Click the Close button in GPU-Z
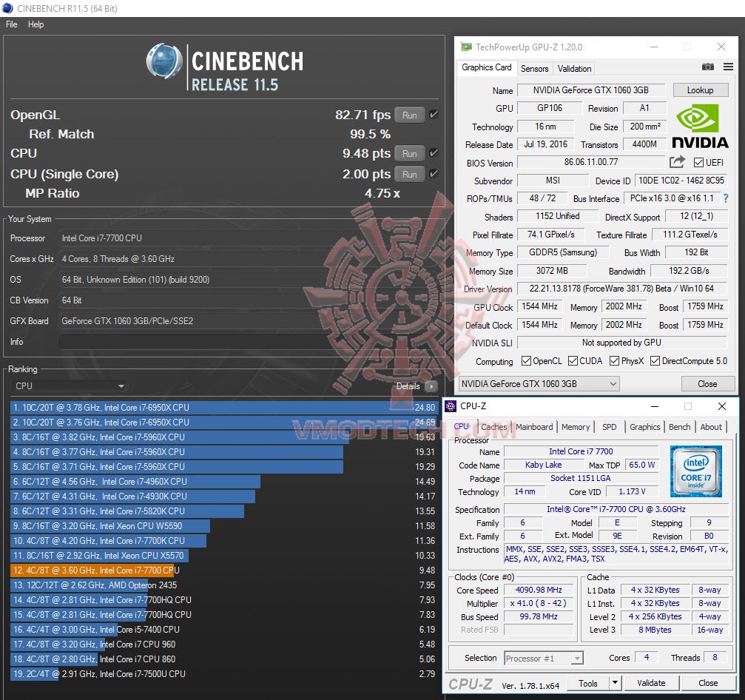 click(x=707, y=383)
